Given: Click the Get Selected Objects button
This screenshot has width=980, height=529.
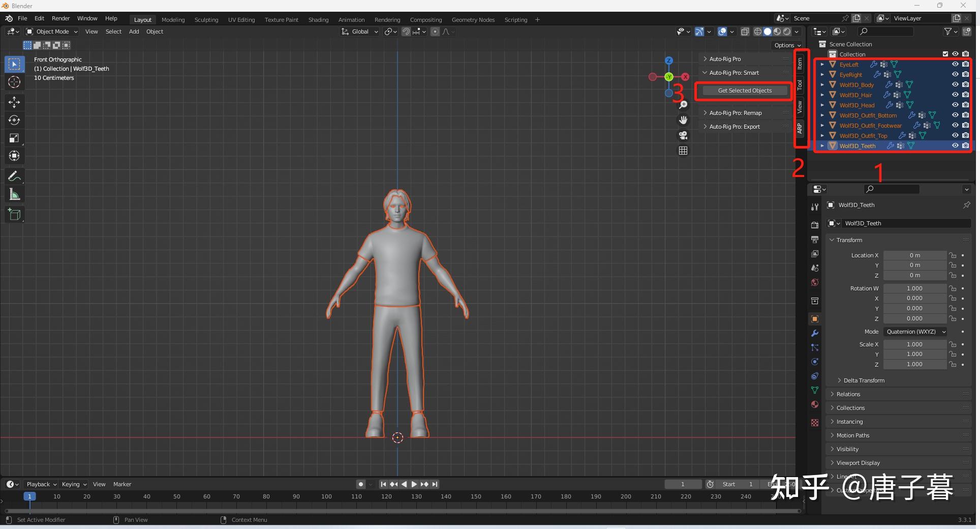Looking at the screenshot, I should pos(745,91).
